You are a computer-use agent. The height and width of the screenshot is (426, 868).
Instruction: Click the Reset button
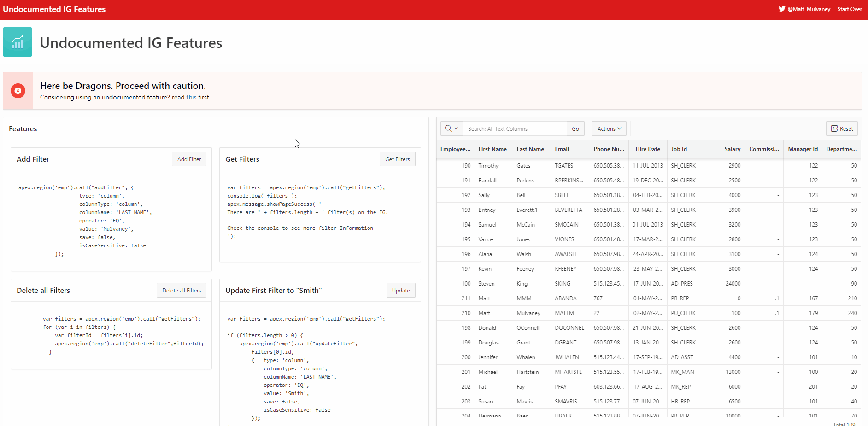842,128
